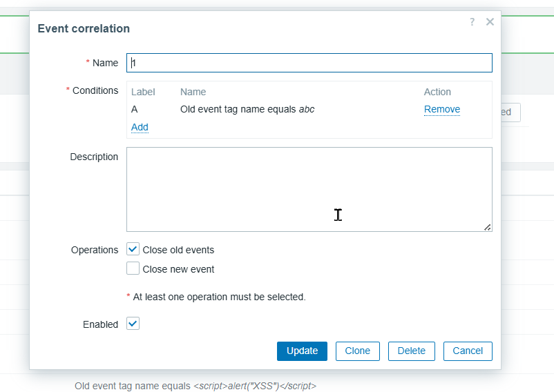The width and height of the screenshot is (554, 392).
Task: Close the Event correlation dialog
Action: pos(490,22)
